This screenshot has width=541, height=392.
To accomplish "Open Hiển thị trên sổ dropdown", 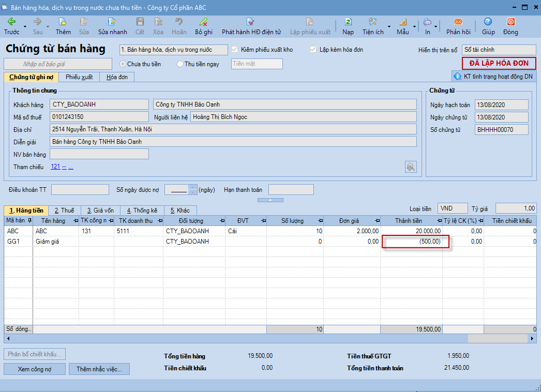I will point(499,50).
